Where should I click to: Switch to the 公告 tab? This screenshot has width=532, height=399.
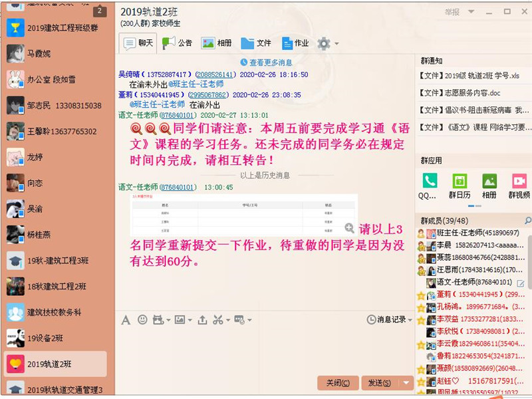(177, 43)
